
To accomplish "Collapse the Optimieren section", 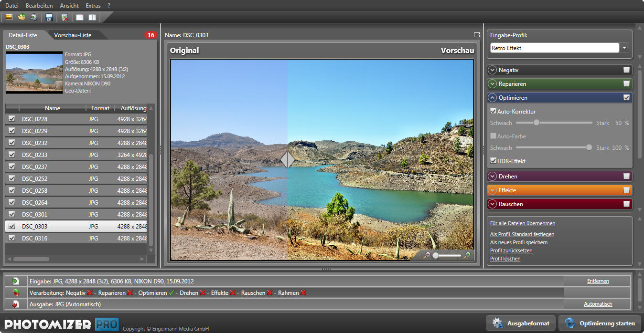I will coord(493,98).
